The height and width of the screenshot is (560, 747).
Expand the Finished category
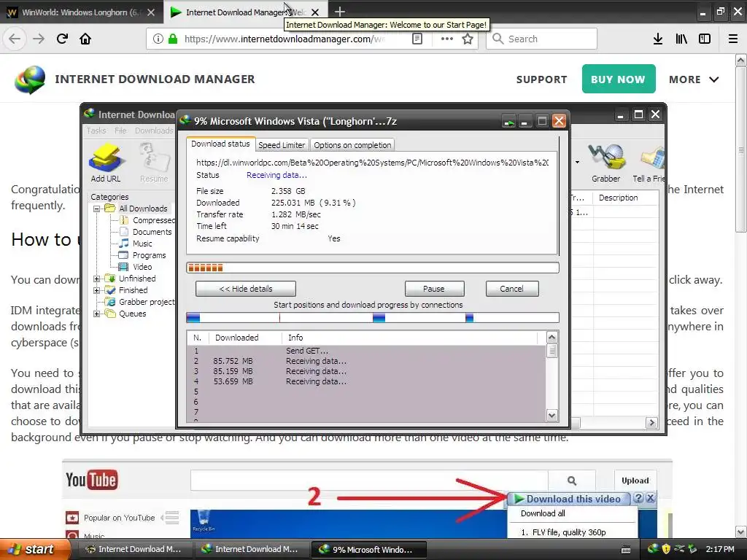(97, 290)
